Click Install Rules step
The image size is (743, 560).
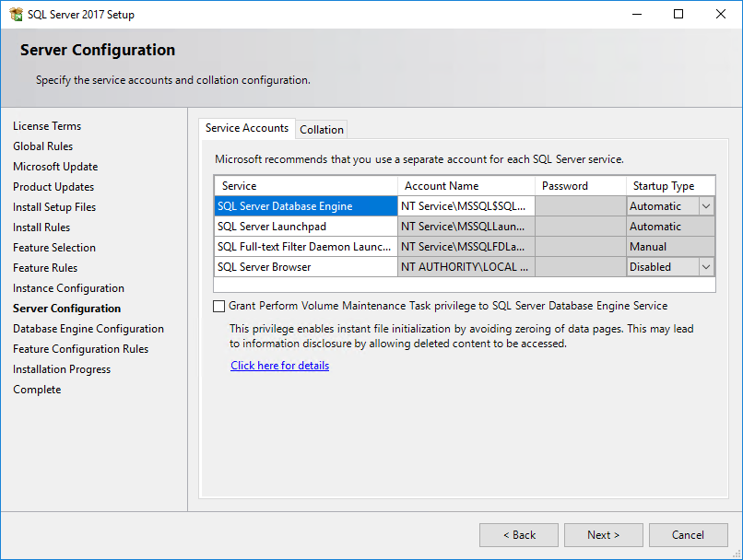(41, 227)
